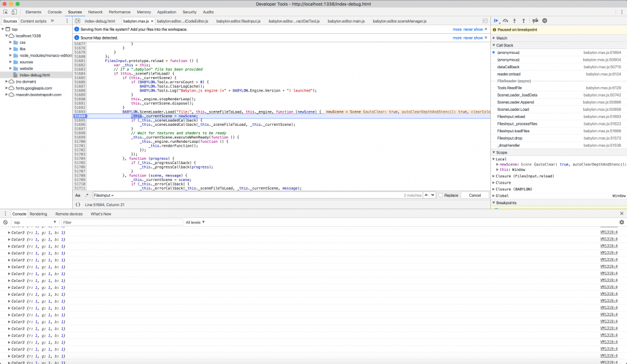
Task: Clear the console
Action: coord(5,222)
